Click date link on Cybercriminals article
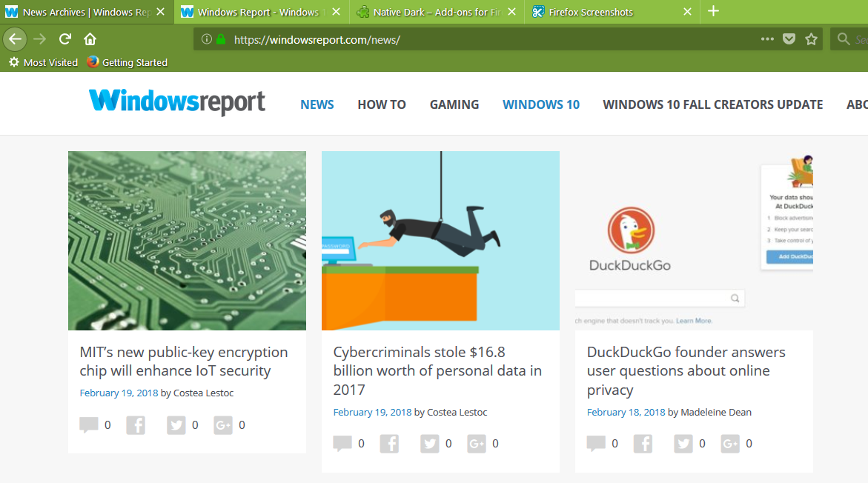 [373, 412]
